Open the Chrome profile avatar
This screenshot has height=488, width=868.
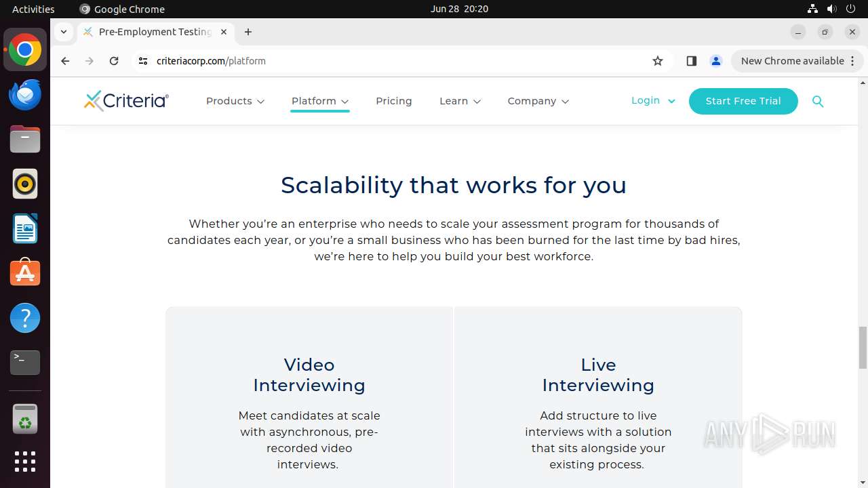(715, 61)
